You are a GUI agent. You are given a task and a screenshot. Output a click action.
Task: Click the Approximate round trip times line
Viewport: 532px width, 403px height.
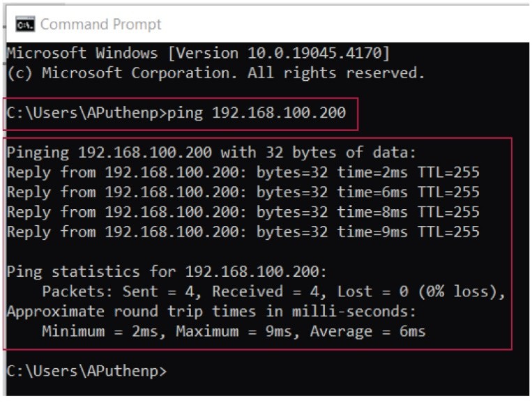pyautogui.click(x=211, y=312)
